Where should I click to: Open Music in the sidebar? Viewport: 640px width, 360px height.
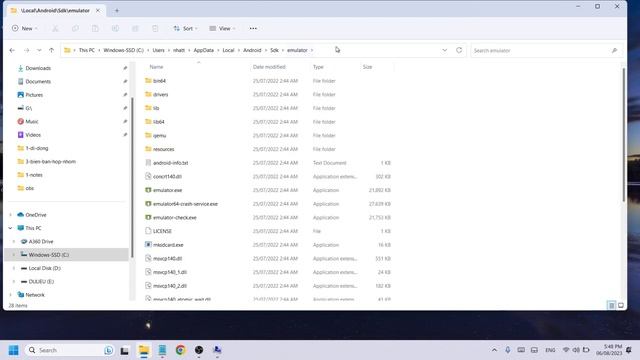[x=32, y=122]
